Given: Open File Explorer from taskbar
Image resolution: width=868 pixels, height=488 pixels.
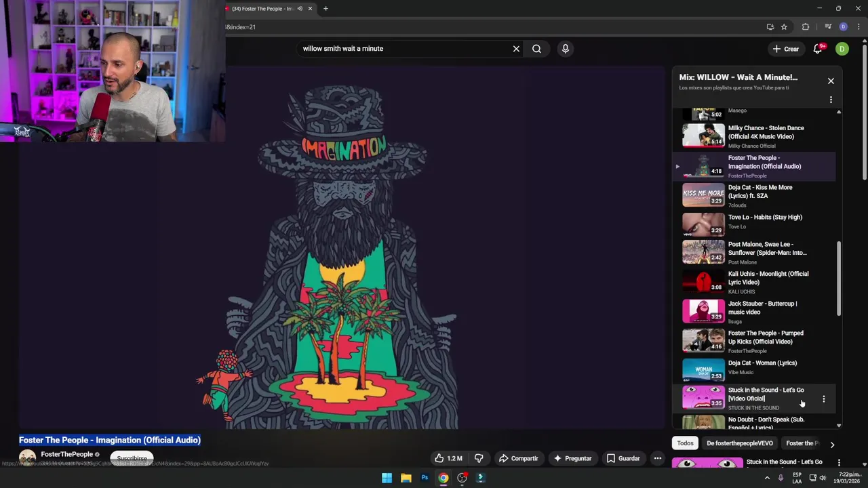Looking at the screenshot, I should (406, 478).
